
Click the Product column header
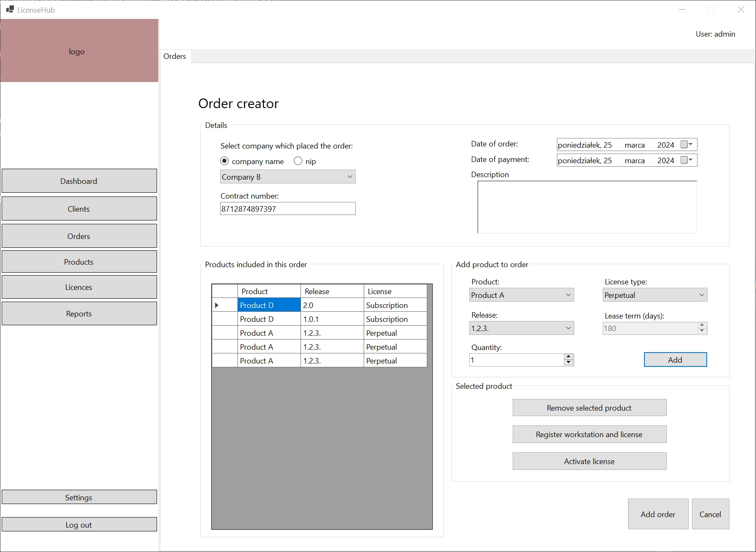point(269,291)
